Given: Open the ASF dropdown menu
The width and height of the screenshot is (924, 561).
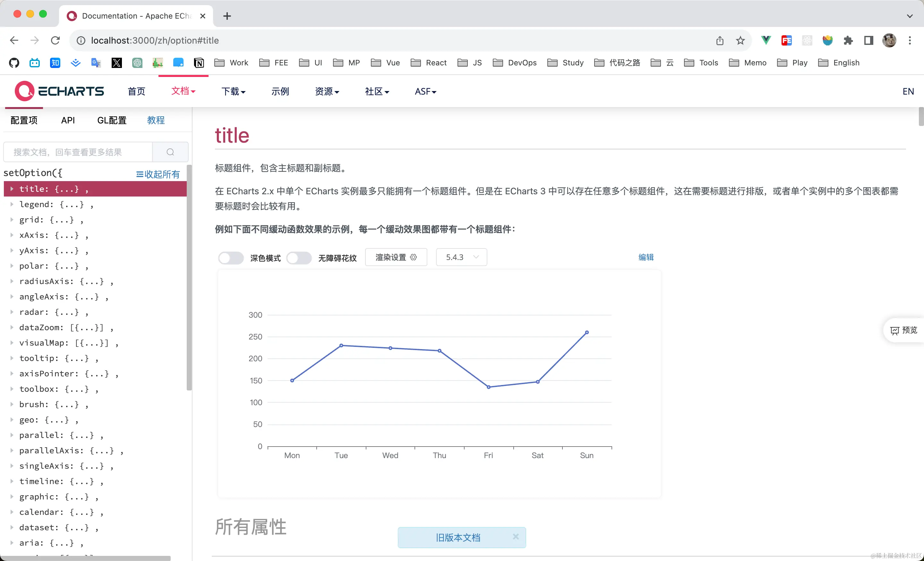Looking at the screenshot, I should tap(425, 91).
